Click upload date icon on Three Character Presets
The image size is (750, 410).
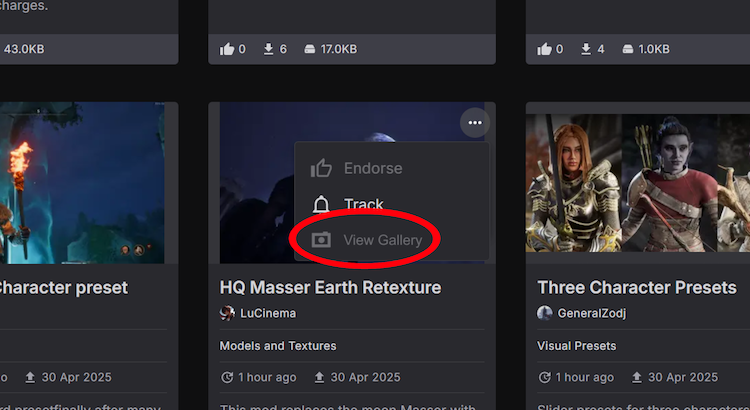pos(637,377)
